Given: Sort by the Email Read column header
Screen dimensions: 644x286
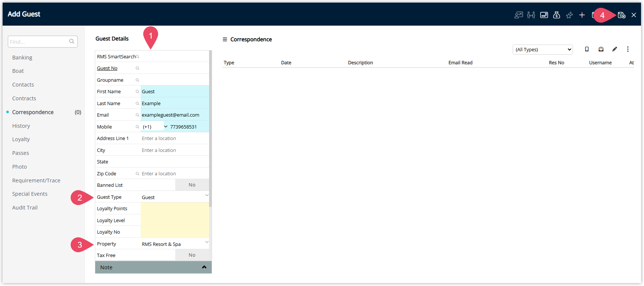Looking at the screenshot, I should click(460, 63).
